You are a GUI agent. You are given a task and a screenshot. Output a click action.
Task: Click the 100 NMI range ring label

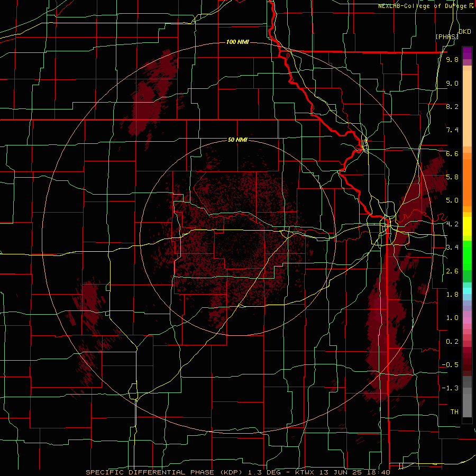click(237, 42)
